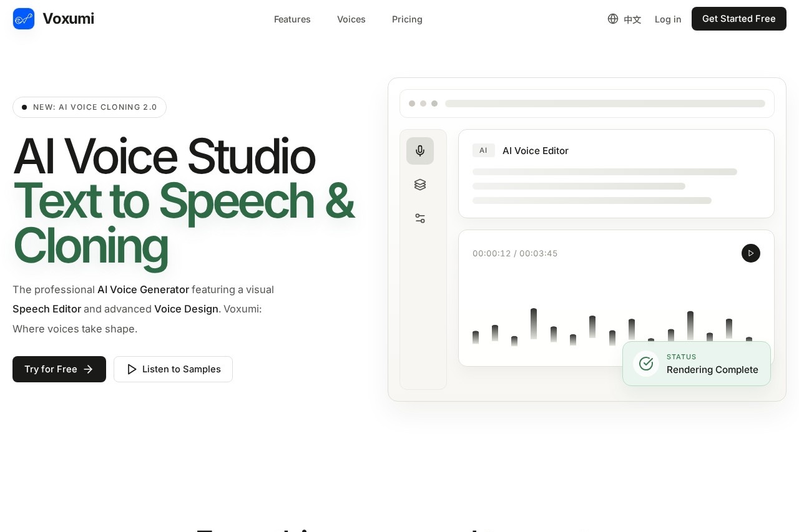Select the microphone icon in the sidebar
This screenshot has width=799, height=532.
pyautogui.click(x=420, y=151)
